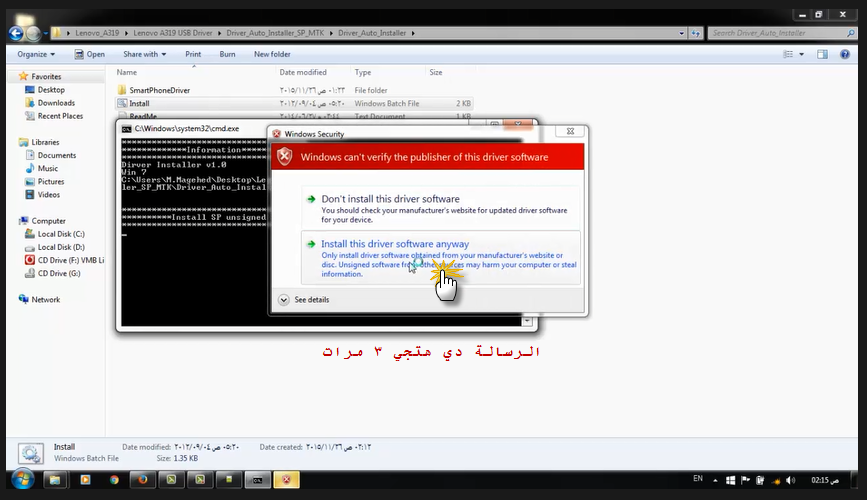
Task: Open the address bar history dropdown
Action: point(681,33)
